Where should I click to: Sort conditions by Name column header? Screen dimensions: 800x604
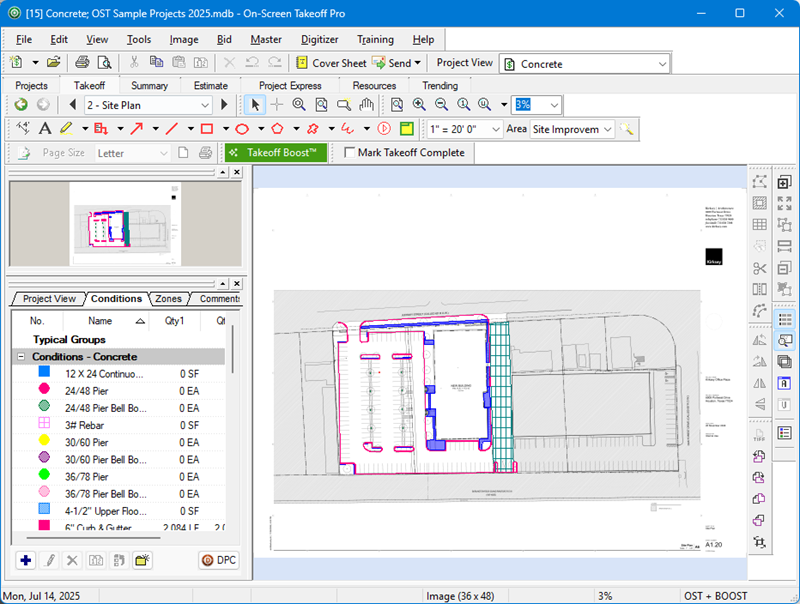click(x=105, y=320)
